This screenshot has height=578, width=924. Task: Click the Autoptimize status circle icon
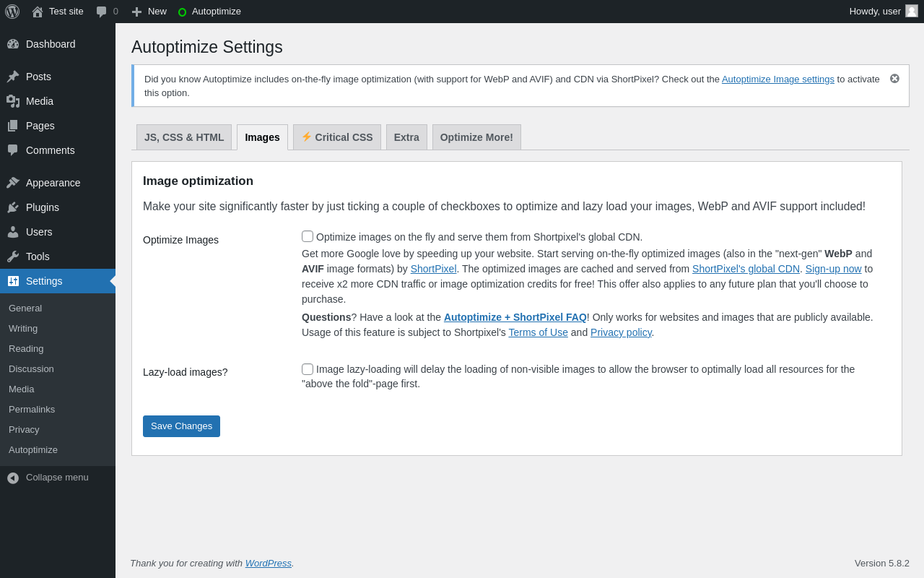tap(182, 12)
